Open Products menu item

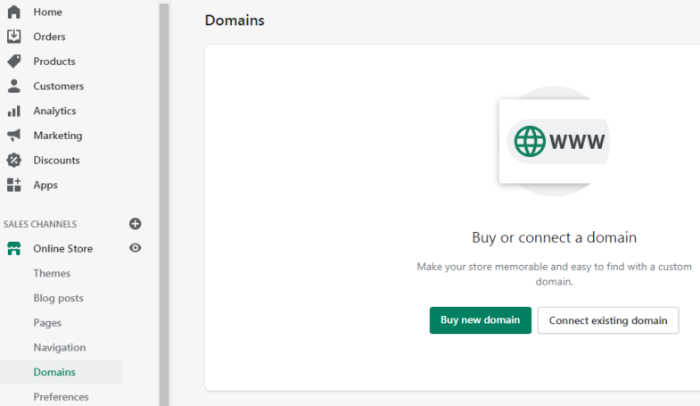coord(54,61)
